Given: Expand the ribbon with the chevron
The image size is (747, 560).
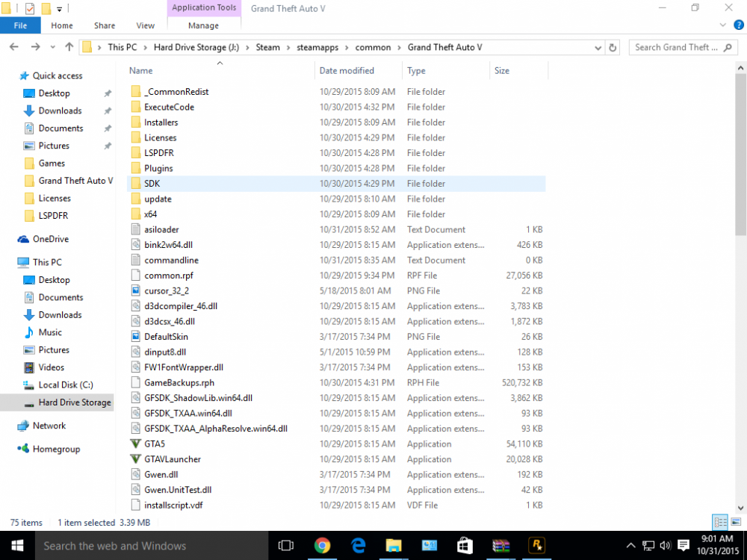Looking at the screenshot, I should [722, 25].
